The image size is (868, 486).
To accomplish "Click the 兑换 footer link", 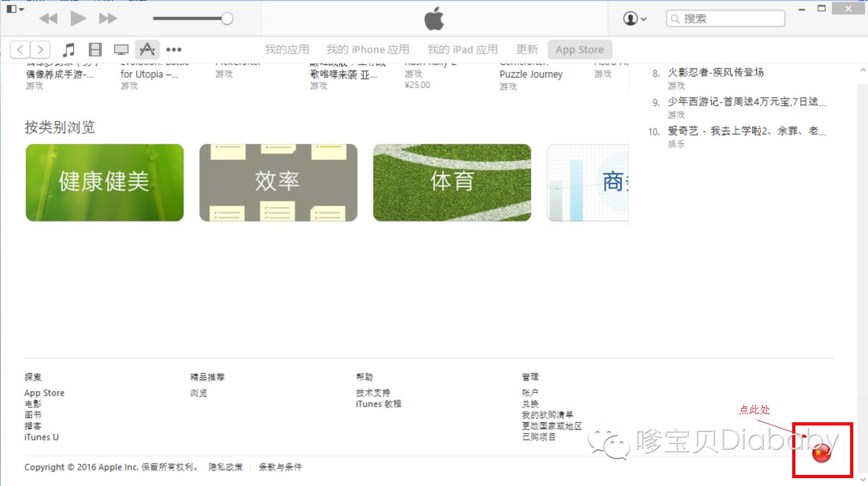I will click(x=530, y=404).
